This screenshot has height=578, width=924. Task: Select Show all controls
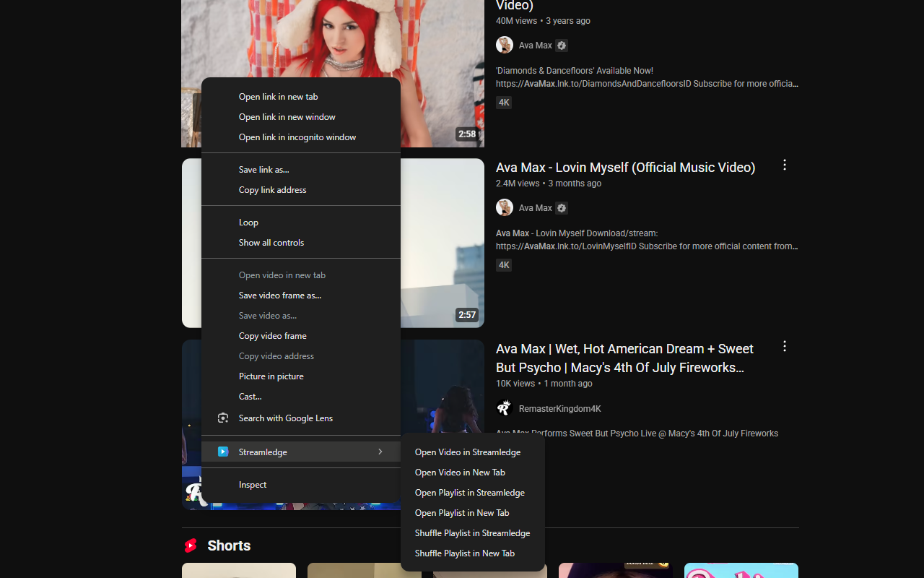pos(301,243)
